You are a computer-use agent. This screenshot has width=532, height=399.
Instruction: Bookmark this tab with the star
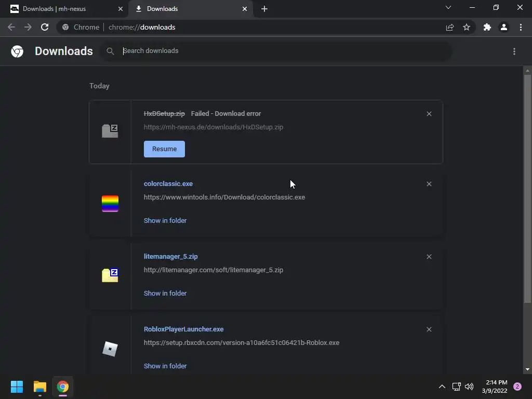click(x=467, y=27)
